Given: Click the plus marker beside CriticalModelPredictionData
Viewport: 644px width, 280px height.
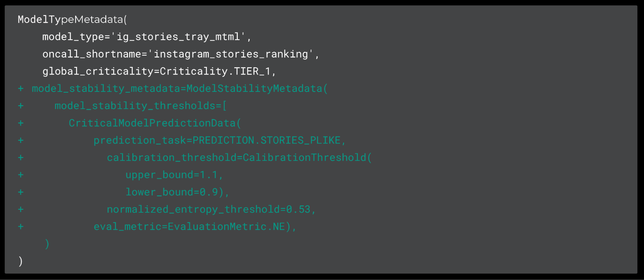Looking at the screenshot, I should tap(21, 123).
